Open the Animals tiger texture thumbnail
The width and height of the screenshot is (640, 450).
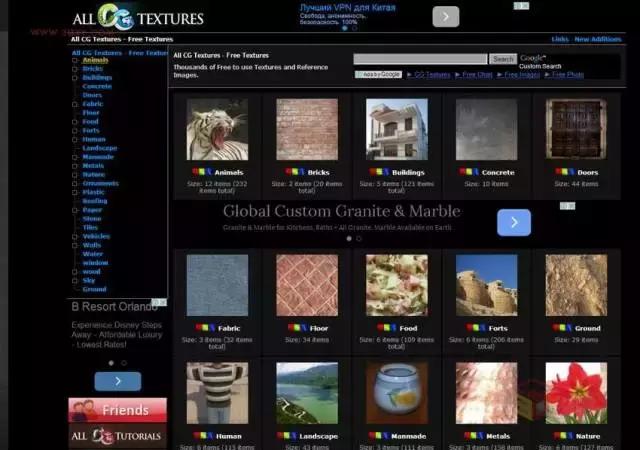(x=217, y=129)
